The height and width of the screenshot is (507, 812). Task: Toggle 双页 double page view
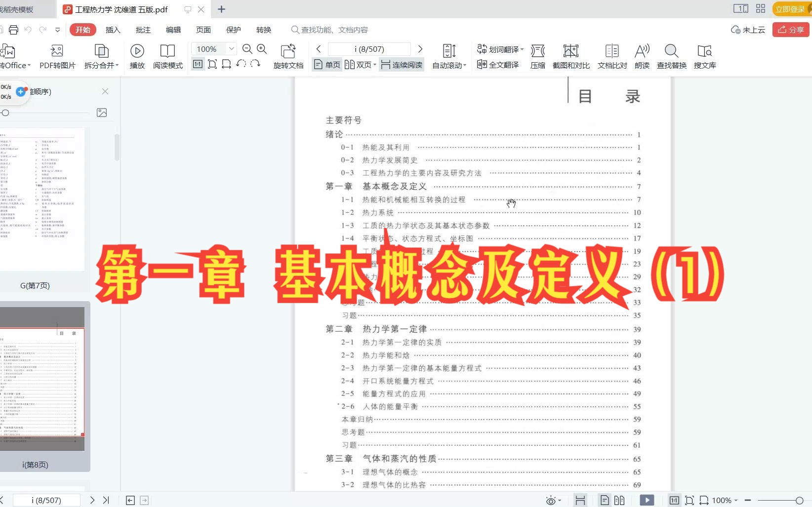[360, 65]
